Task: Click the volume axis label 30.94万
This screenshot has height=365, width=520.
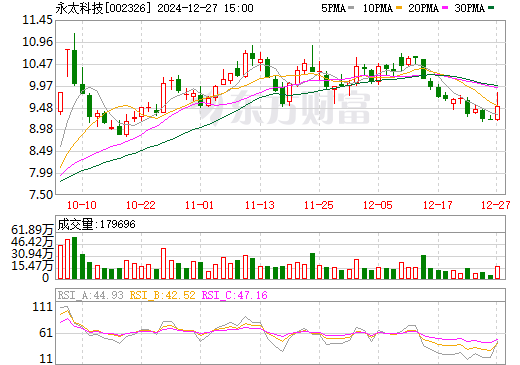Action: pos(32,254)
